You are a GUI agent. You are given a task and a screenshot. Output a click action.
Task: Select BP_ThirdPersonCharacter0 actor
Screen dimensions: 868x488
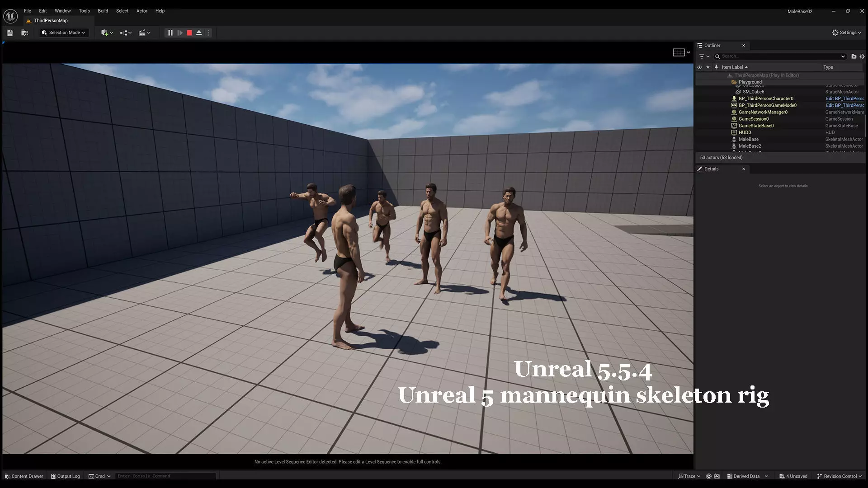(x=766, y=99)
